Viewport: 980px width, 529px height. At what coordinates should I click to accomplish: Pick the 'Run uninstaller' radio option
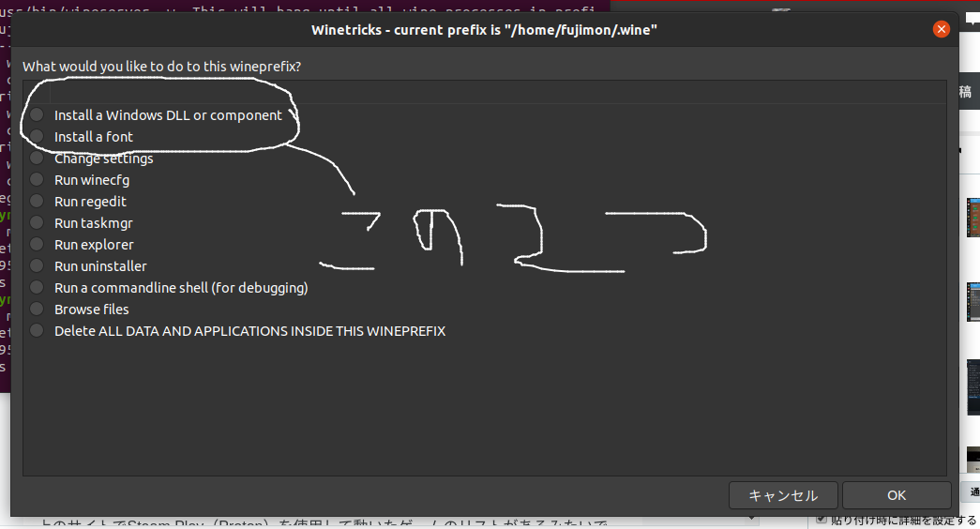(37, 265)
